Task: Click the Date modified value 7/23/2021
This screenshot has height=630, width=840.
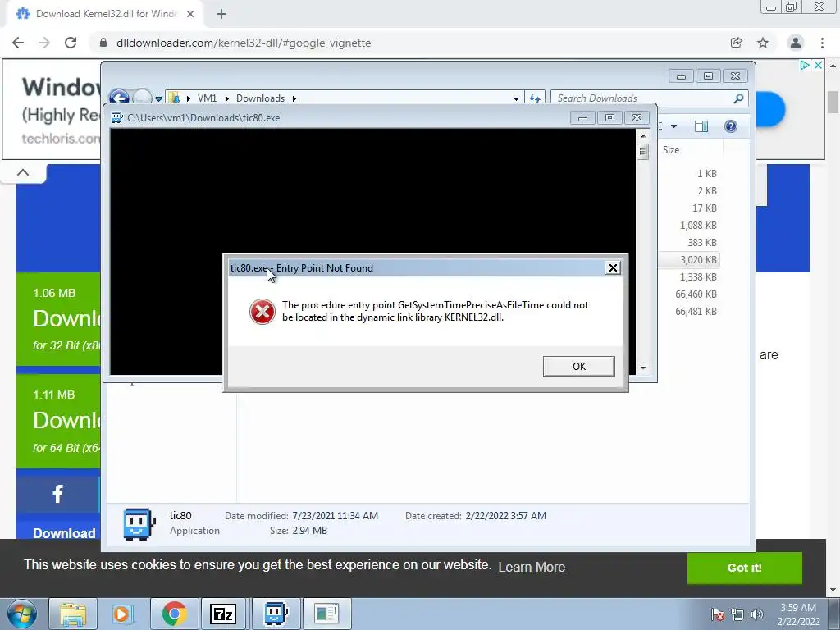Action: click(x=335, y=516)
